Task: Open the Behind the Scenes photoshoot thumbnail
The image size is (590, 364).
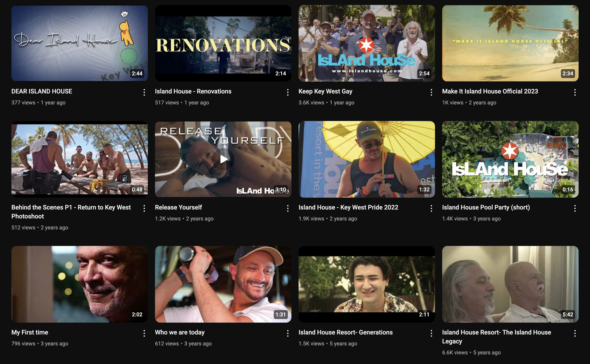Action: click(80, 159)
